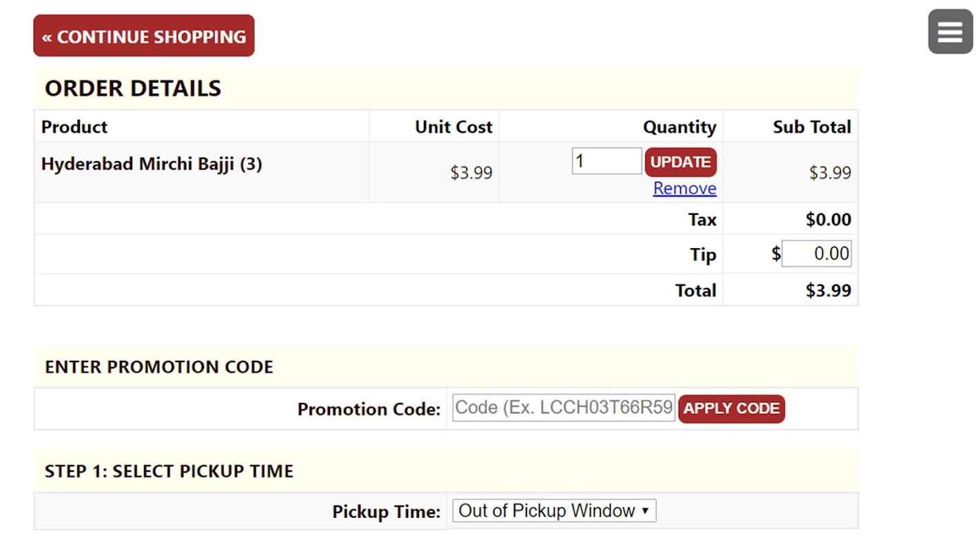Click the Enter Promotion Code heading

[159, 366]
